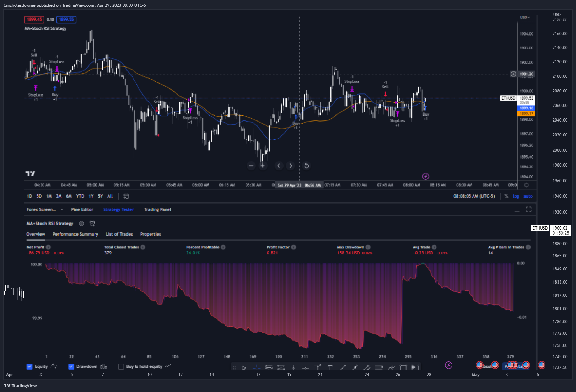Select the Strategy Tester tab
Image resolution: width=576 pixels, height=392 pixels.
pyautogui.click(x=118, y=210)
